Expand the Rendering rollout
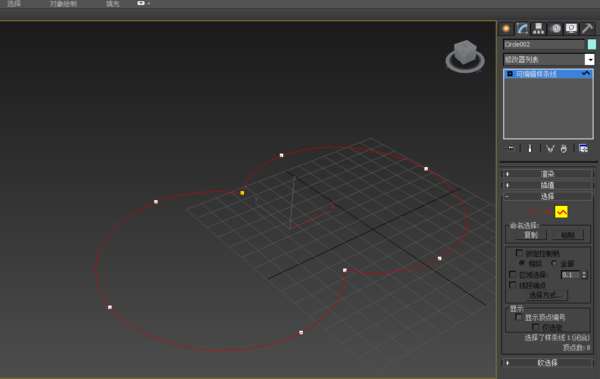The image size is (600, 379). pyautogui.click(x=548, y=174)
